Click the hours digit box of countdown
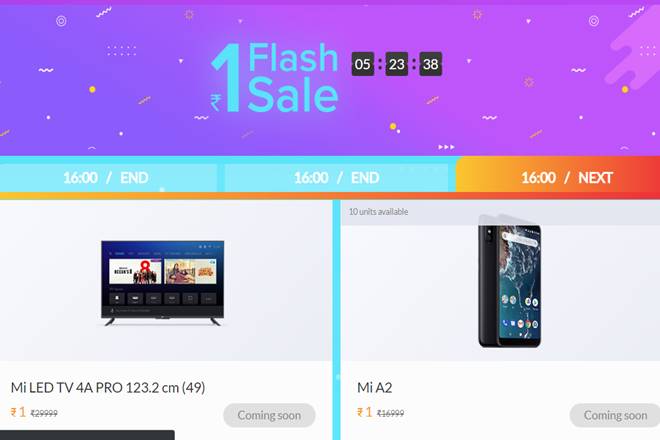 pyautogui.click(x=363, y=64)
